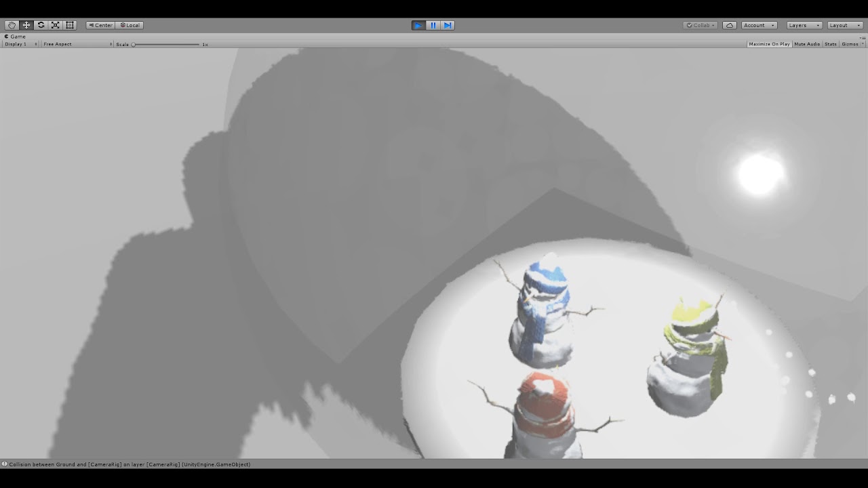Select the Move tool
868x488 pixels.
coord(26,25)
